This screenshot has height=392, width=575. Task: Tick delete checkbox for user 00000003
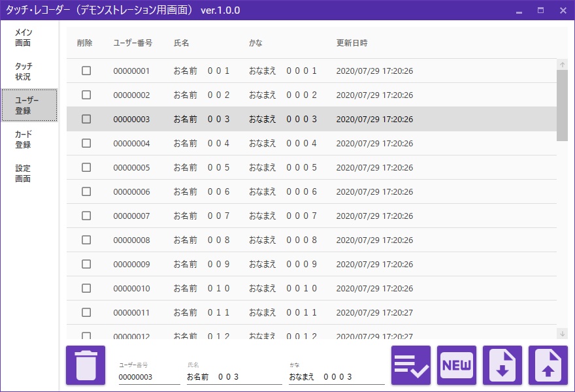point(86,119)
